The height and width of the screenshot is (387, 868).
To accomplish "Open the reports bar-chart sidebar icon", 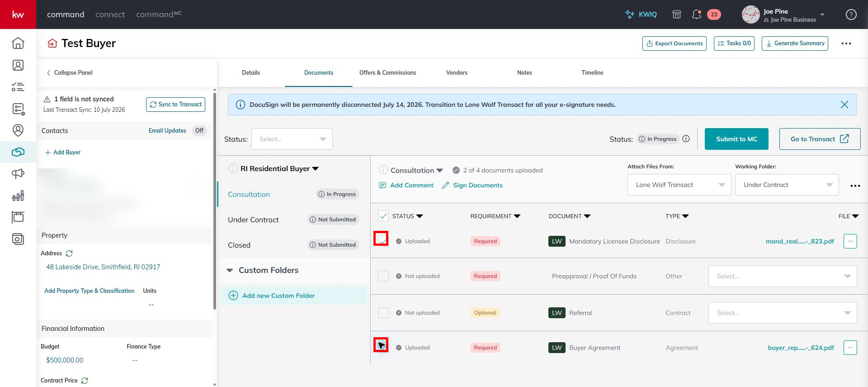I will 18,196.
